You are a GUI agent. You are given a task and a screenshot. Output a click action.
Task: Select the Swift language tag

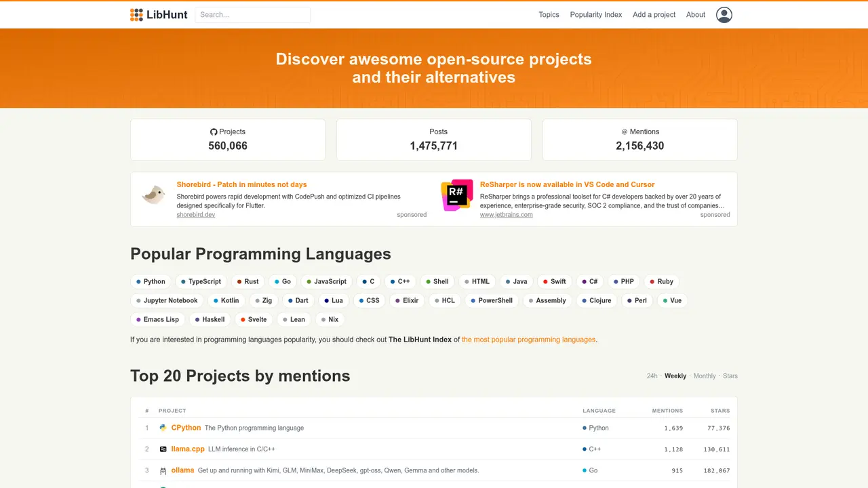pyautogui.click(x=555, y=281)
